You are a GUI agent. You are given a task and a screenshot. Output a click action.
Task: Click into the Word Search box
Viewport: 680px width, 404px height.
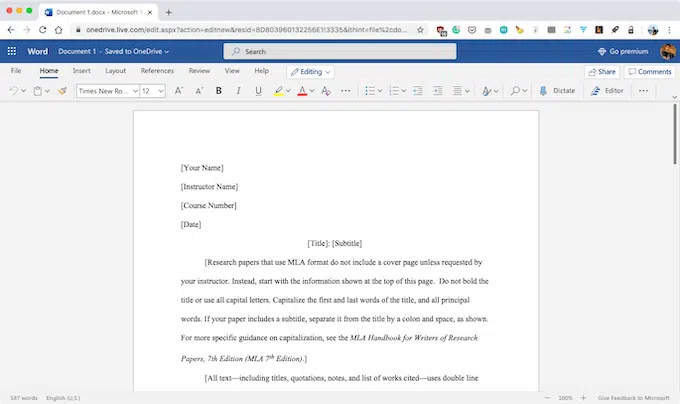tap(340, 51)
